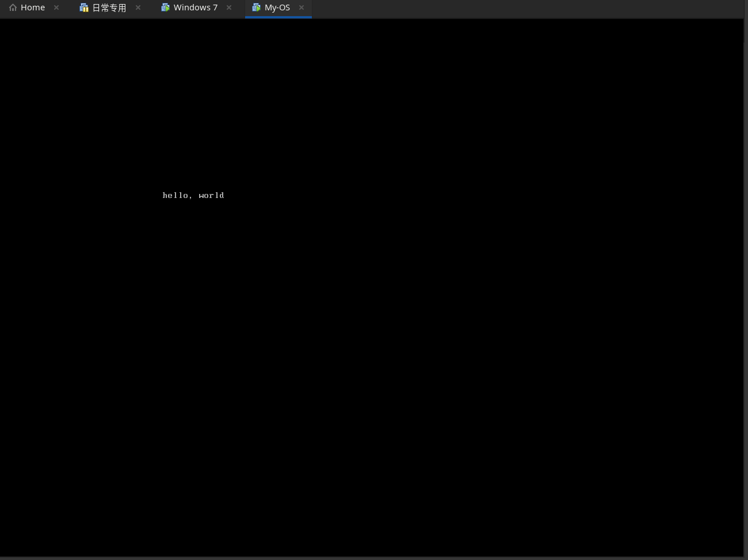748x560 pixels.
Task: Close the Home tab
Action: [x=56, y=7]
